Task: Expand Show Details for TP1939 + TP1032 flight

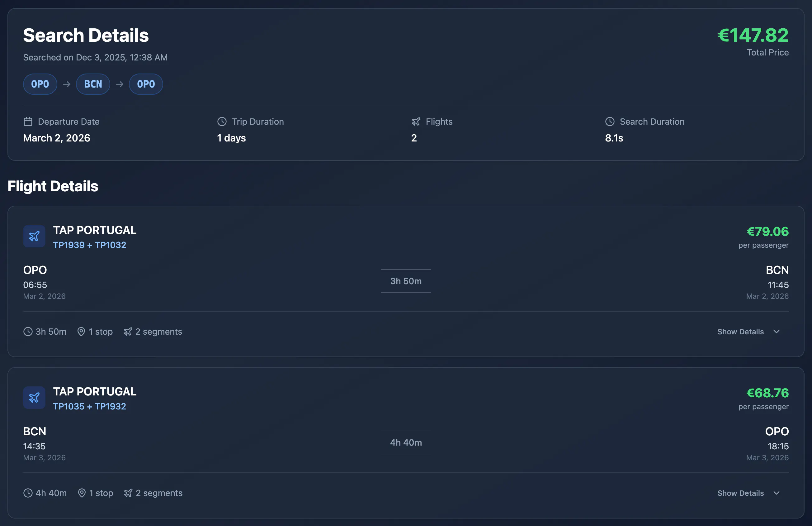Action: pyautogui.click(x=748, y=332)
